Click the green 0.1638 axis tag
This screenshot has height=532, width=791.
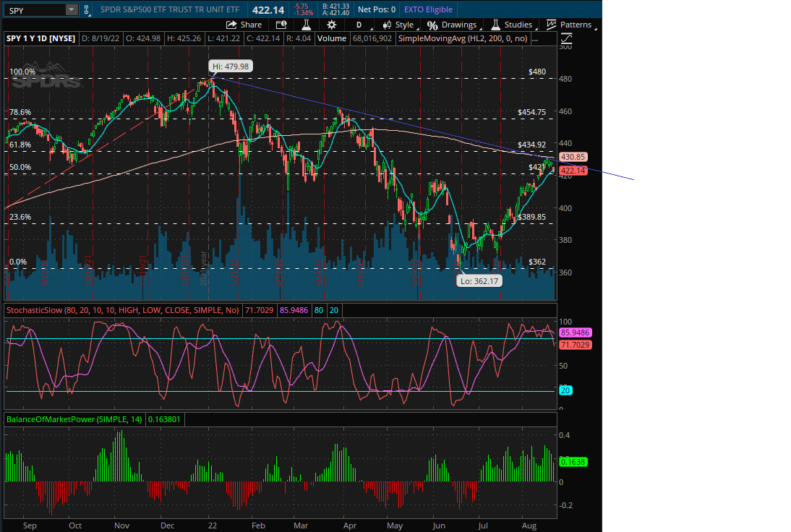pos(573,462)
